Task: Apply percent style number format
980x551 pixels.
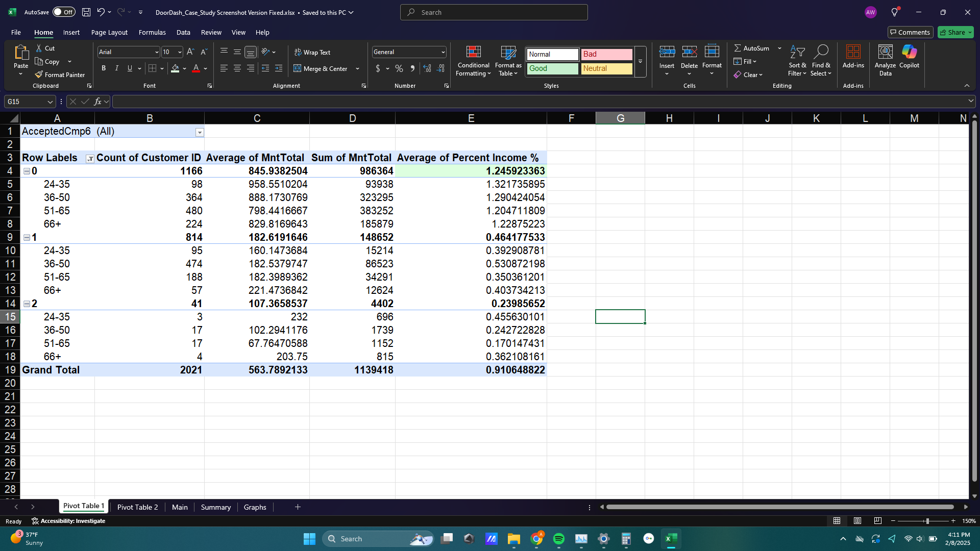Action: tap(399, 68)
